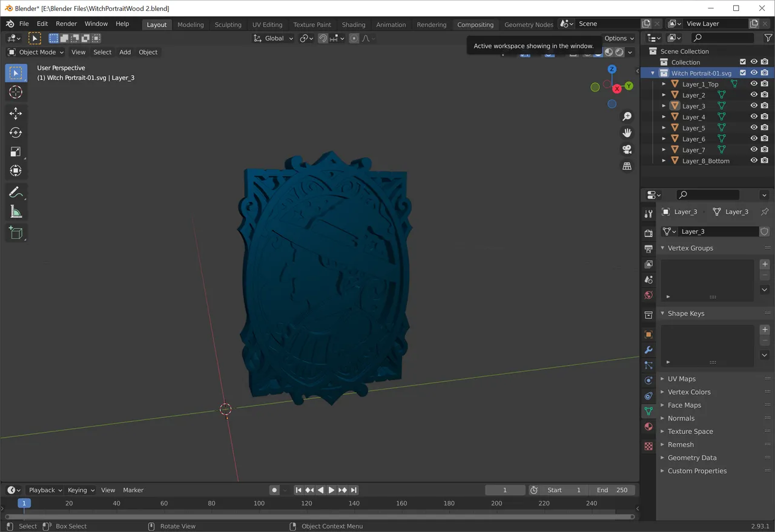Image resolution: width=775 pixels, height=532 pixels.
Task: Open the Add menu in viewport header
Action: click(x=125, y=52)
